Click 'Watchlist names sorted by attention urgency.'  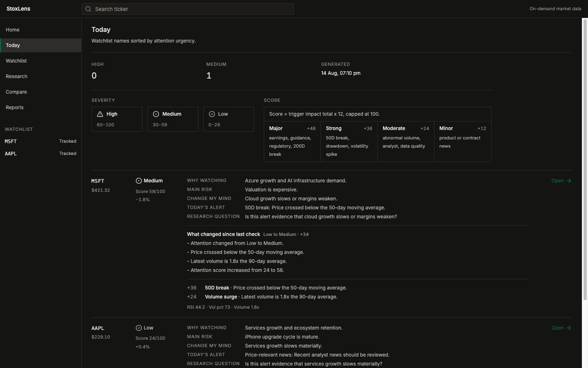tap(144, 41)
